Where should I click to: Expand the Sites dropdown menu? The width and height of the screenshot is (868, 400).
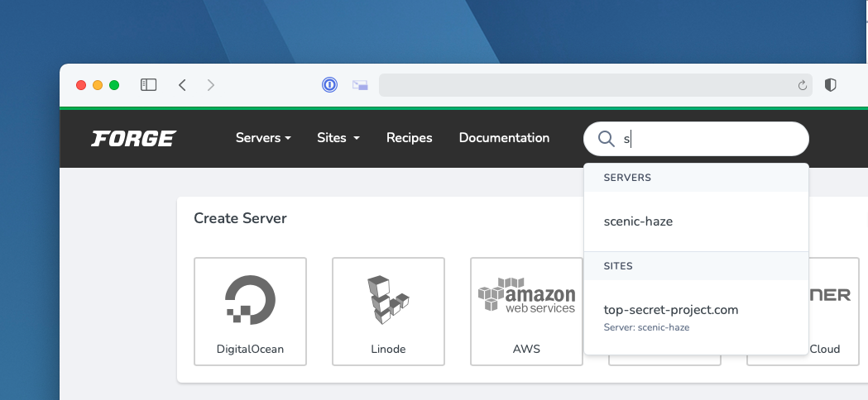click(x=338, y=138)
